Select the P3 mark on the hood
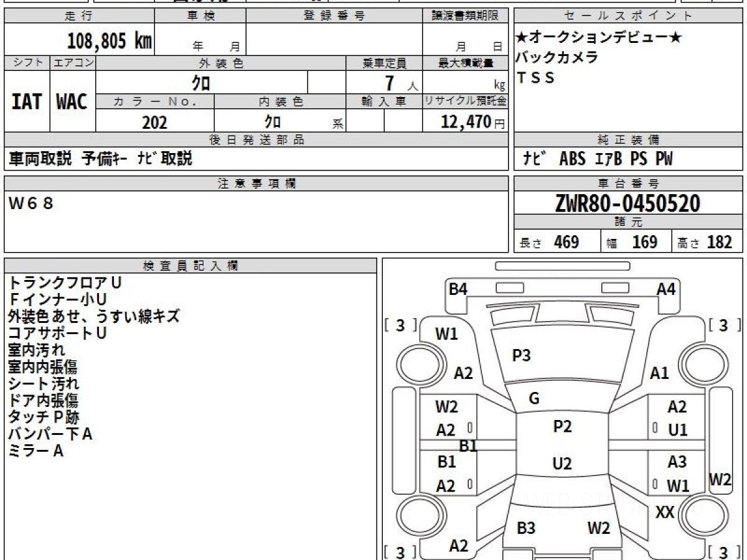The image size is (747, 560). point(521,355)
